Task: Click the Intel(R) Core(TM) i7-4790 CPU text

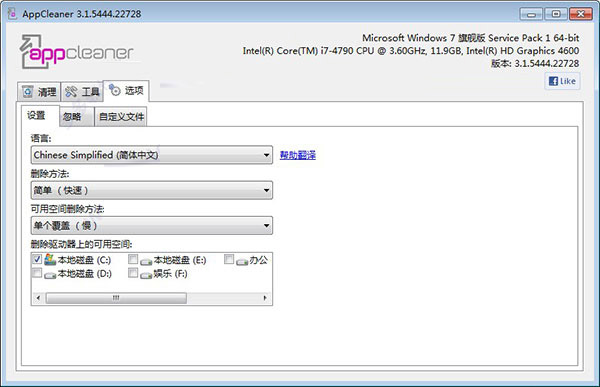Action: tap(411, 51)
